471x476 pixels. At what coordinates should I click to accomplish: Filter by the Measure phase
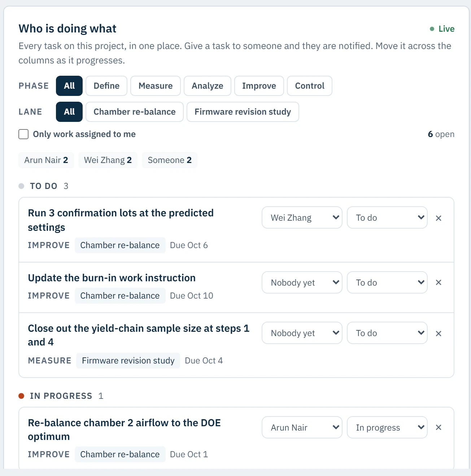(x=156, y=86)
